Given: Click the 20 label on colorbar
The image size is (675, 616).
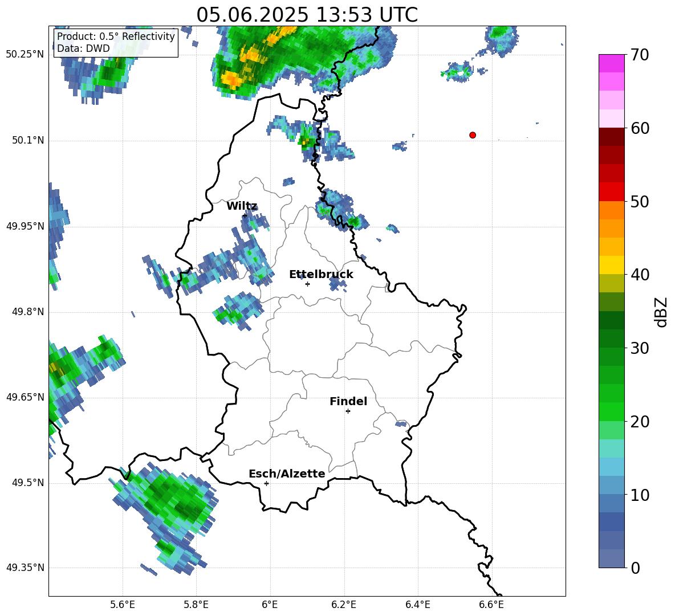Looking at the screenshot, I should click(640, 422).
